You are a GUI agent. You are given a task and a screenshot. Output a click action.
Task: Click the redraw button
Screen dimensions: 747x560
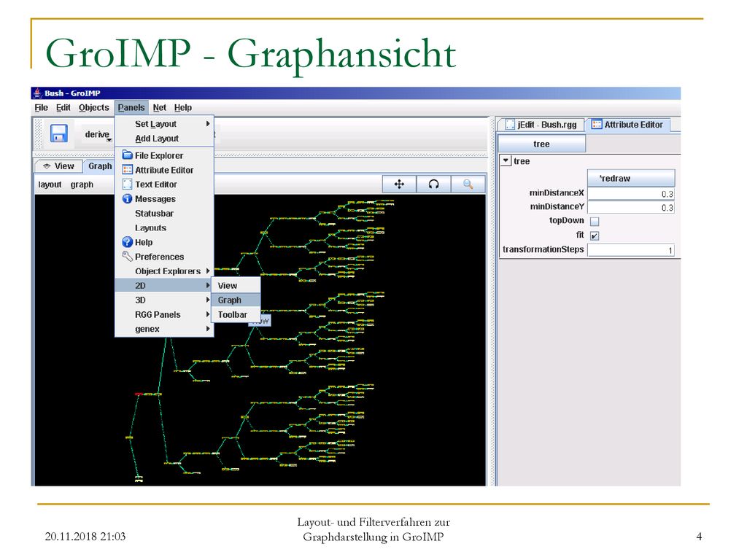coord(631,178)
